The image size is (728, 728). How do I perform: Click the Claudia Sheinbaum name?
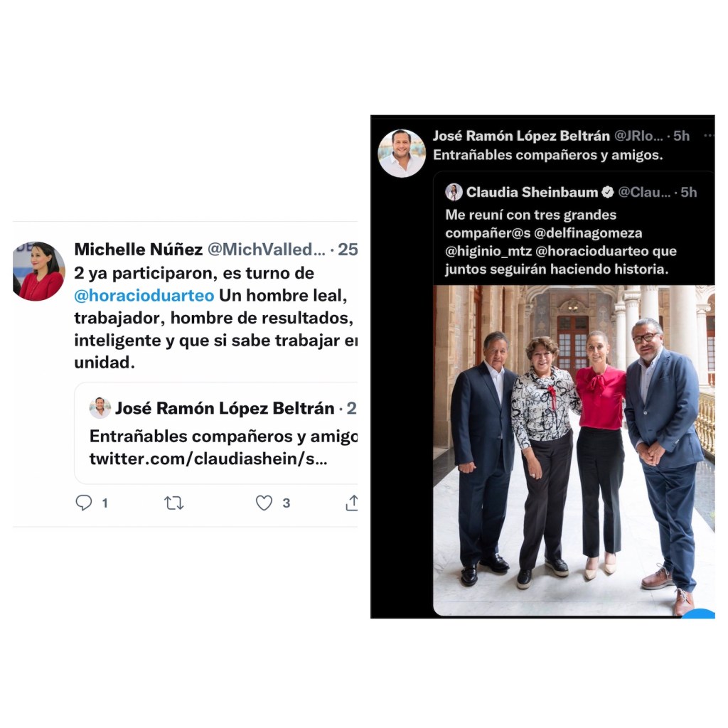(x=532, y=192)
